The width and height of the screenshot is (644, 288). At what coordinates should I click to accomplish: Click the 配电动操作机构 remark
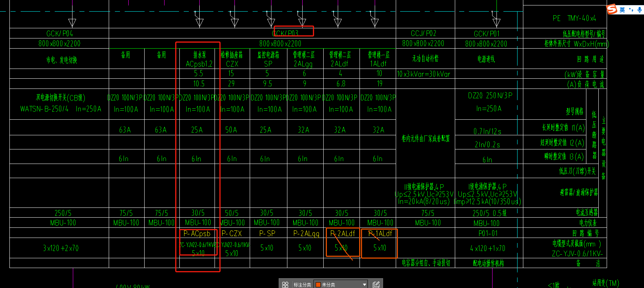pos(488,263)
